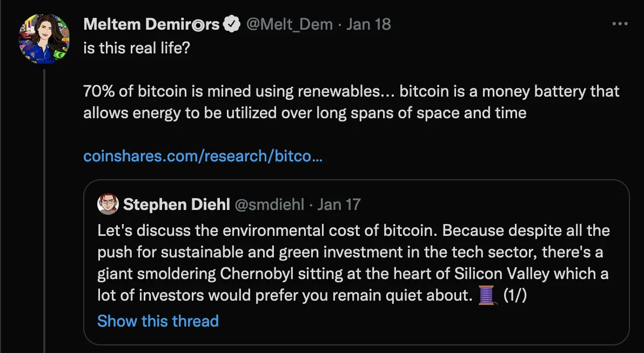Open the Meltem Demirors display name

pos(151,25)
